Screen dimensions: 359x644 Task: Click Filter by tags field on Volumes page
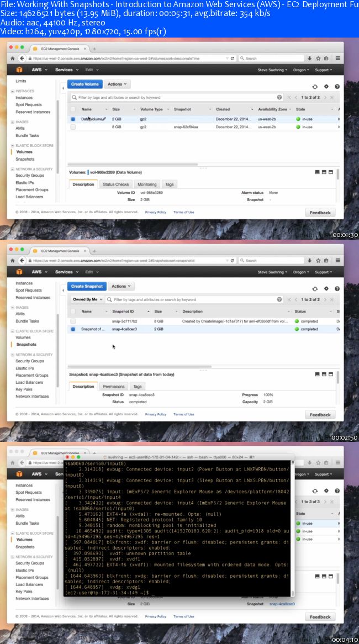click(x=177, y=97)
